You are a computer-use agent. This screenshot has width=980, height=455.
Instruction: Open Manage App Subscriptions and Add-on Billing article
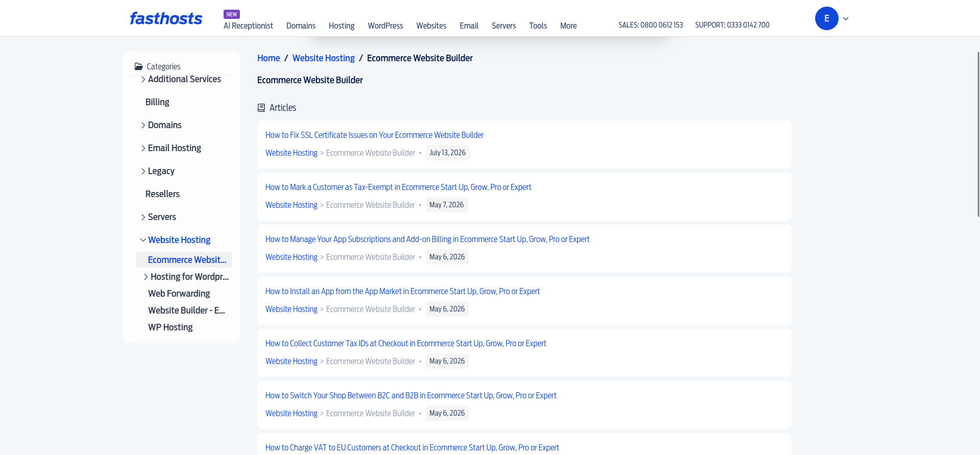coord(427,239)
